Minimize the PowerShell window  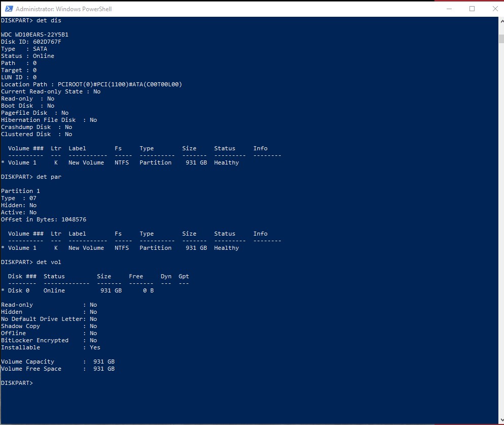click(x=449, y=9)
